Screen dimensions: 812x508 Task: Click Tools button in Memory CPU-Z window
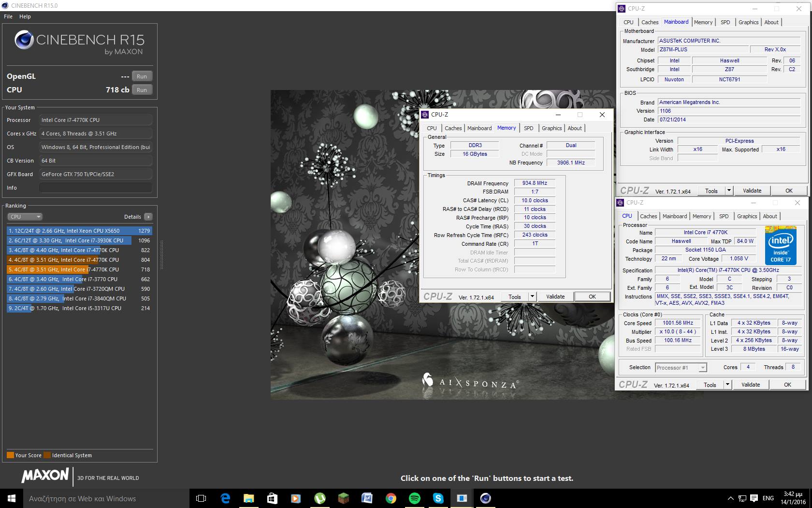coord(515,297)
